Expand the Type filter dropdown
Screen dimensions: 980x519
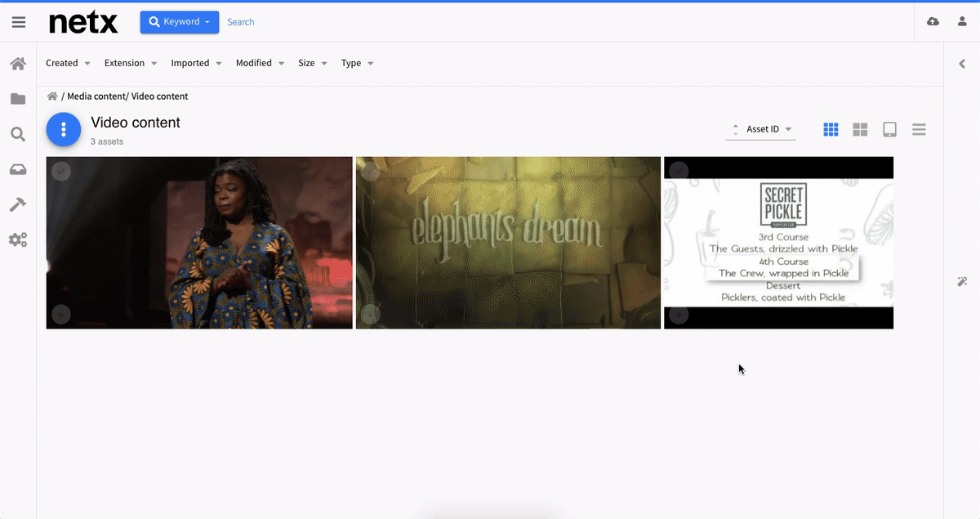pos(358,63)
